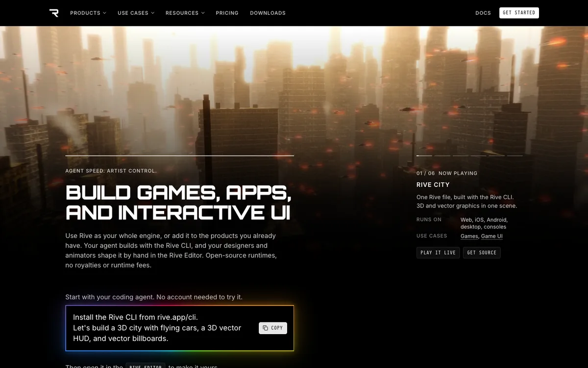
Task: Follow the Games use case link
Action: click(469, 236)
